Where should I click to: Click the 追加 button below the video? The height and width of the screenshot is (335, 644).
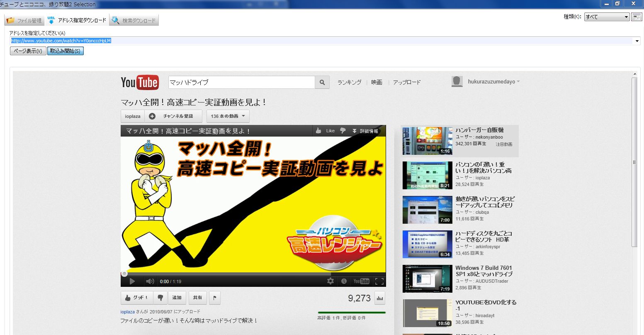177,298
